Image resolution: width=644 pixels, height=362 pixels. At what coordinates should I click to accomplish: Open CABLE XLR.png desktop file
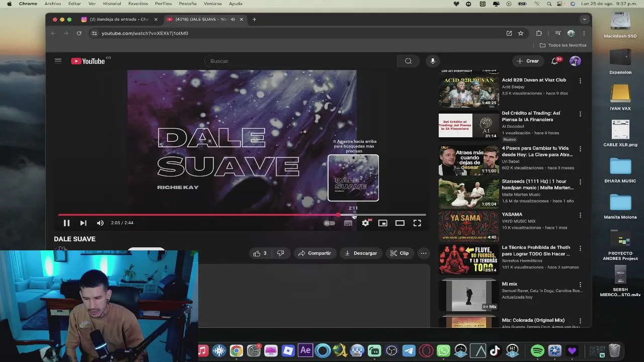(x=620, y=133)
